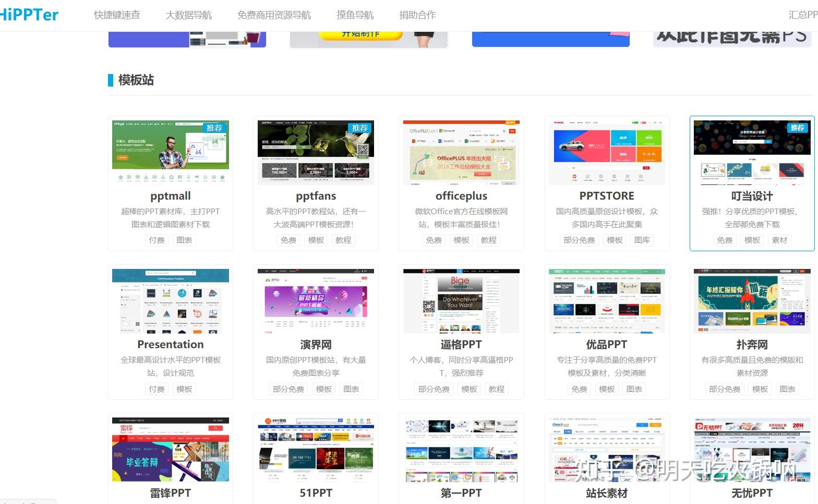Click the 推荐 badge on 叮当设计 card

(797, 128)
